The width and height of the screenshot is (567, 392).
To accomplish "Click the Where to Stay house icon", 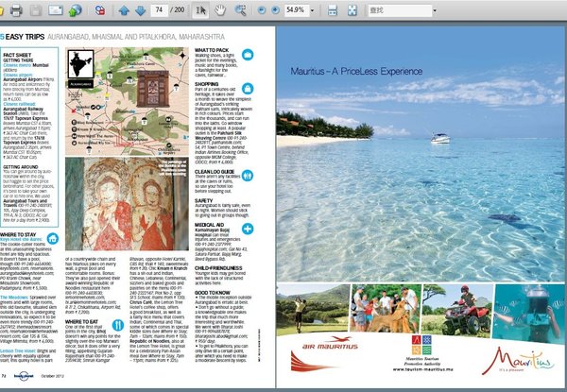I will (53, 238).
